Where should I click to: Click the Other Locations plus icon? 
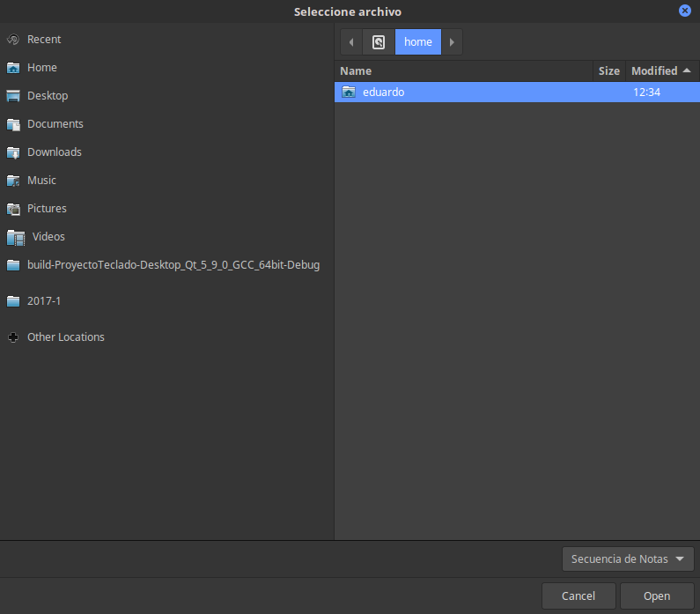[x=13, y=337]
